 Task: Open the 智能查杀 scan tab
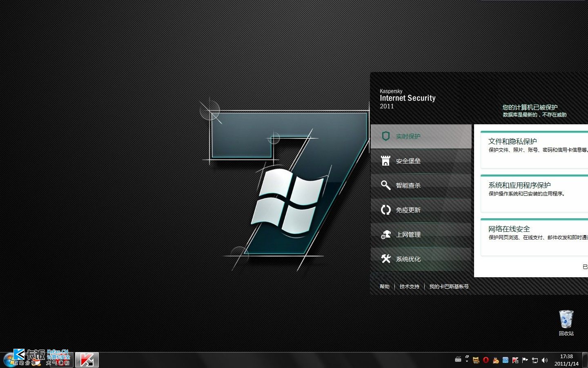pyautogui.click(x=421, y=185)
